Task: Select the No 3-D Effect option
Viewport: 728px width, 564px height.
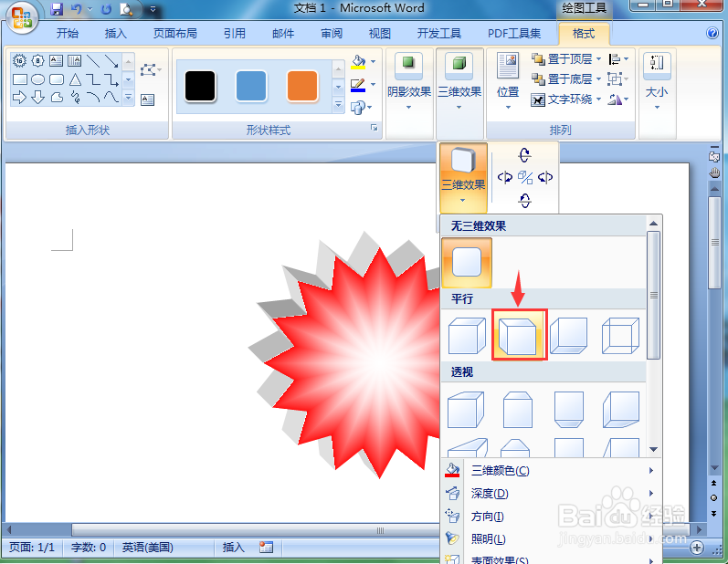Action: point(467,263)
